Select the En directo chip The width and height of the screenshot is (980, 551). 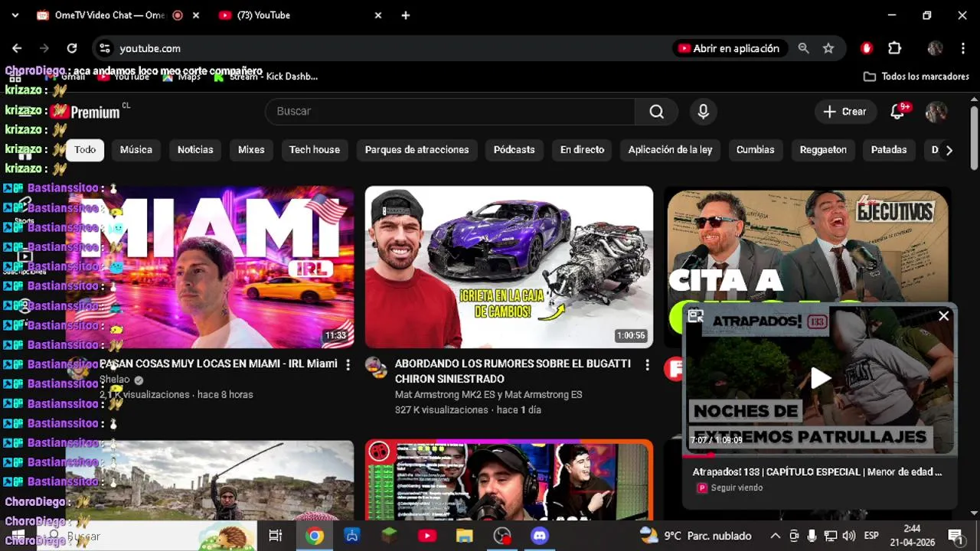click(x=582, y=150)
